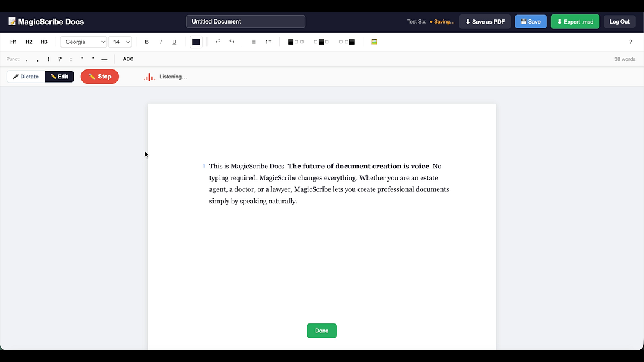Screen dimensions: 644x362
Task: Switch to Dictate mode
Action: point(25,77)
